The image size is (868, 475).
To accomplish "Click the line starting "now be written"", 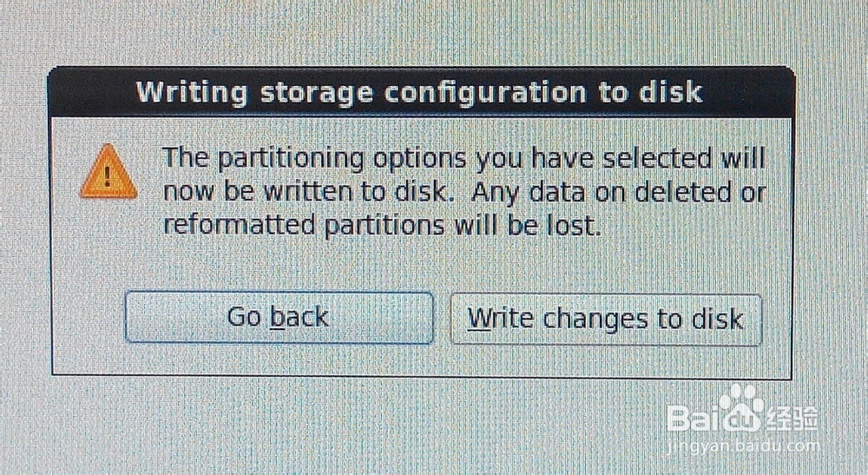I will click(464, 193).
